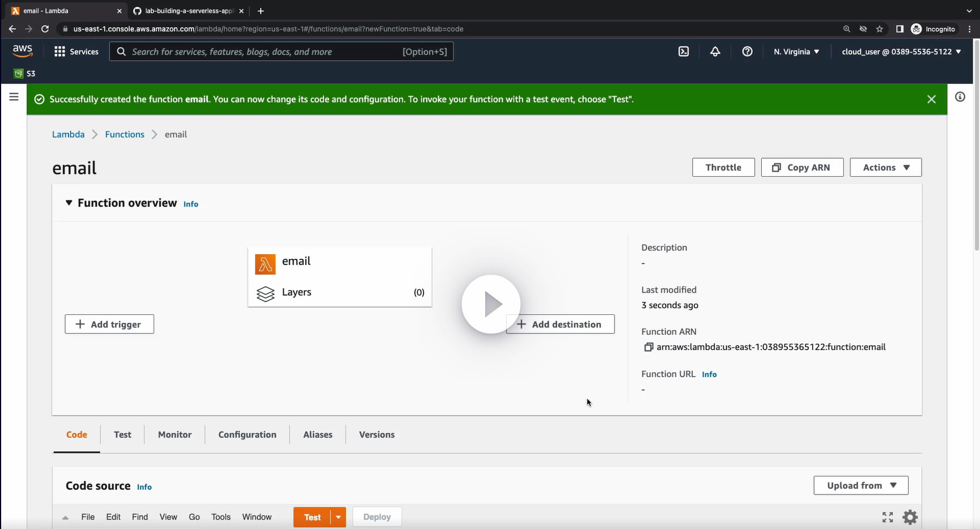
Task: Open the N. Virginia region dropdown
Action: [796, 52]
